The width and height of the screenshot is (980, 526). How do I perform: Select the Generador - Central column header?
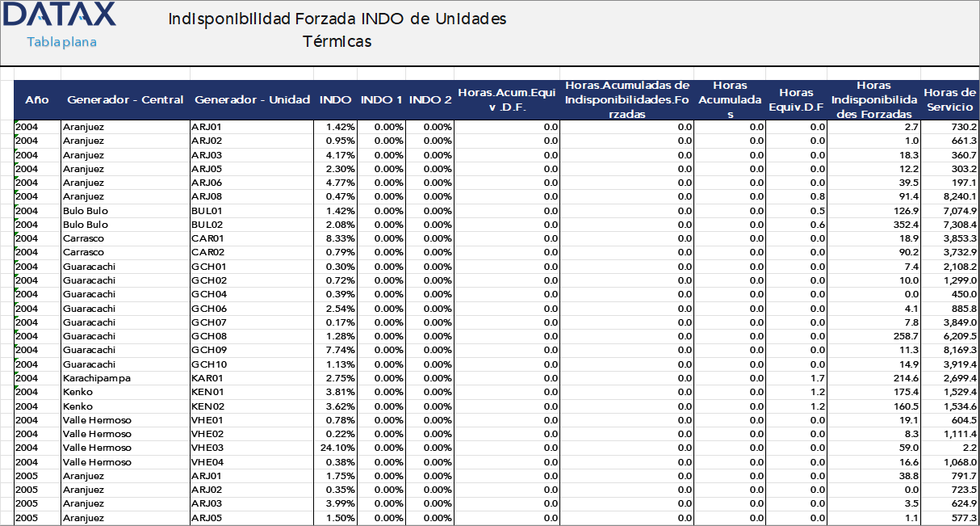click(124, 99)
